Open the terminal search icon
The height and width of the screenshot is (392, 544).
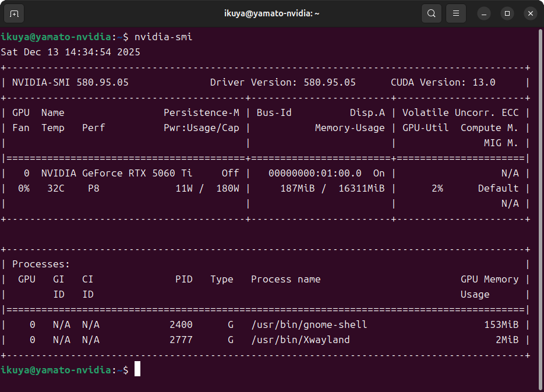click(431, 13)
